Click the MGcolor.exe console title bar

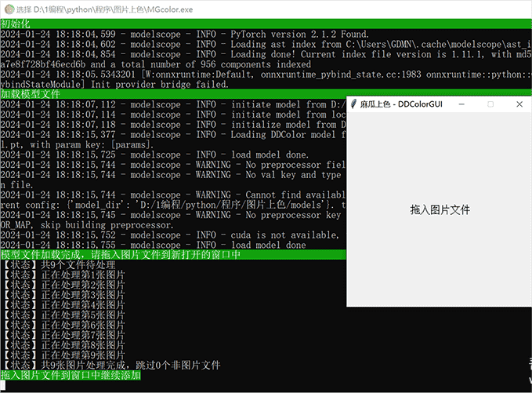tap(235, 8)
